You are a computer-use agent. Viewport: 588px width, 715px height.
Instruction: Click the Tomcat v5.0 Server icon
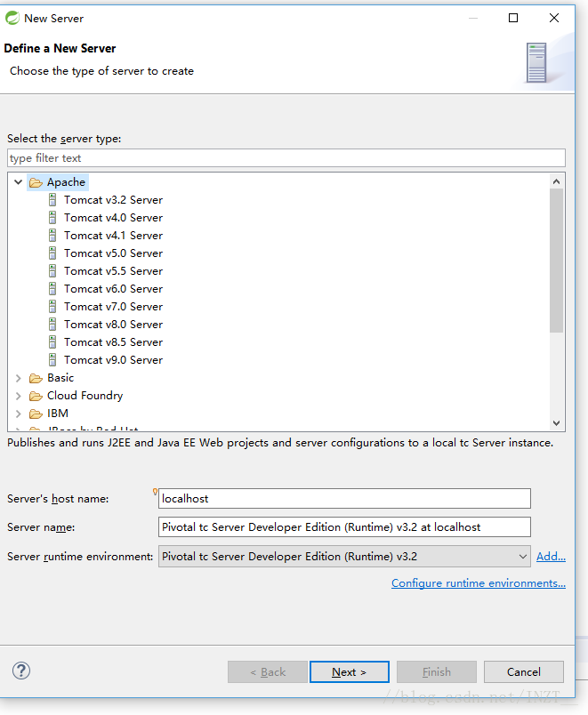[x=52, y=253]
